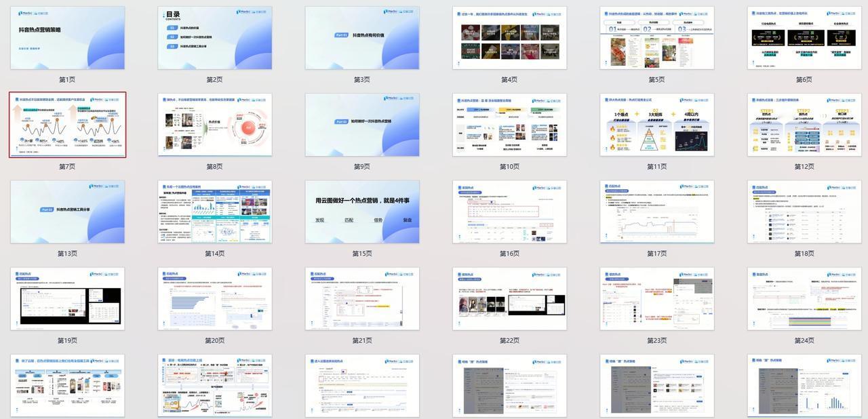Select slide thumbnail 第4页
This screenshot has height=419, width=868.
coord(510,38)
